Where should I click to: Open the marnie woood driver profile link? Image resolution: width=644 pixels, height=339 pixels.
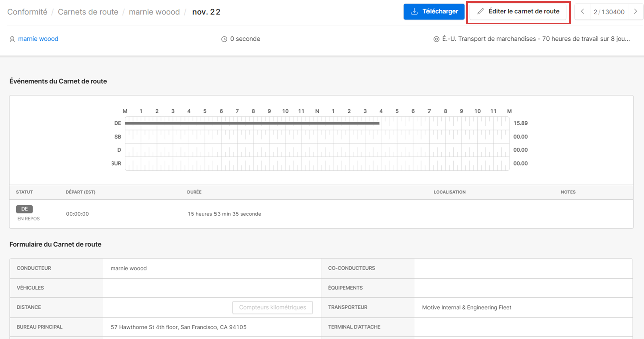click(x=38, y=39)
